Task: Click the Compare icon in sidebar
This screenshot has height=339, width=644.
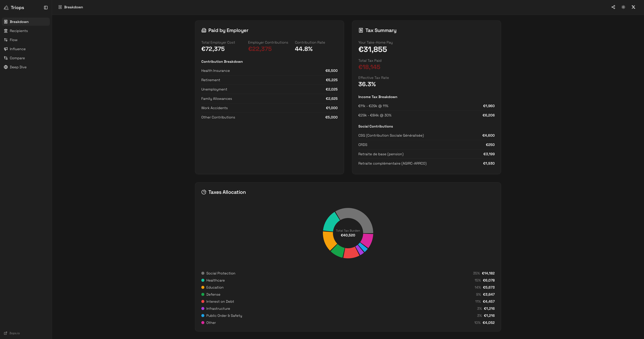Action: pyautogui.click(x=6, y=58)
